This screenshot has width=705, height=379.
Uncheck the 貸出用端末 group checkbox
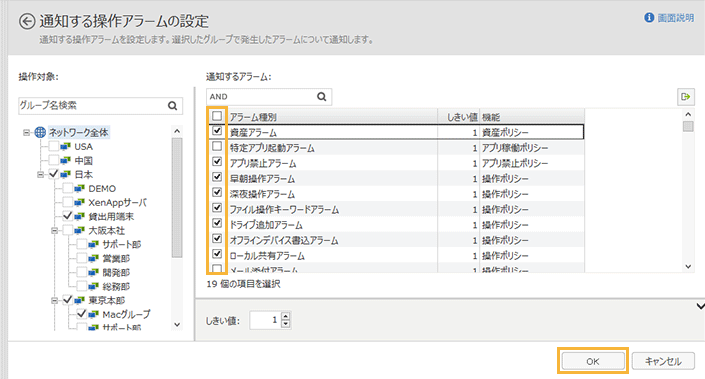67,216
